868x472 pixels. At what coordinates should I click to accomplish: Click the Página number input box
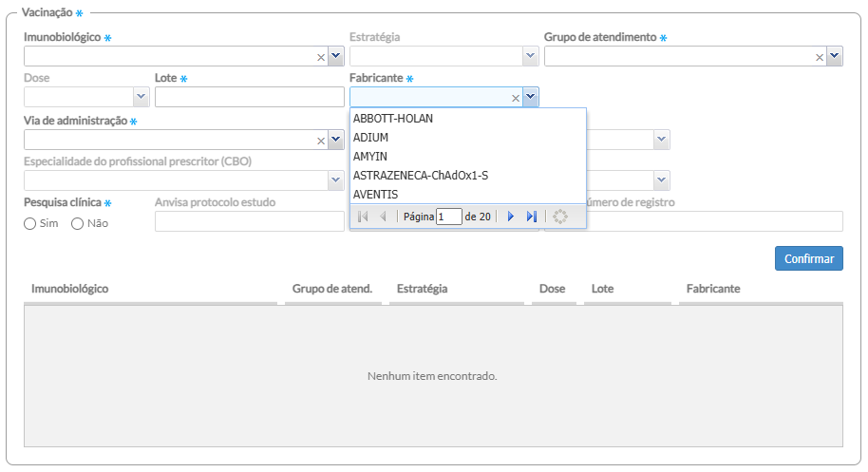[x=448, y=217]
